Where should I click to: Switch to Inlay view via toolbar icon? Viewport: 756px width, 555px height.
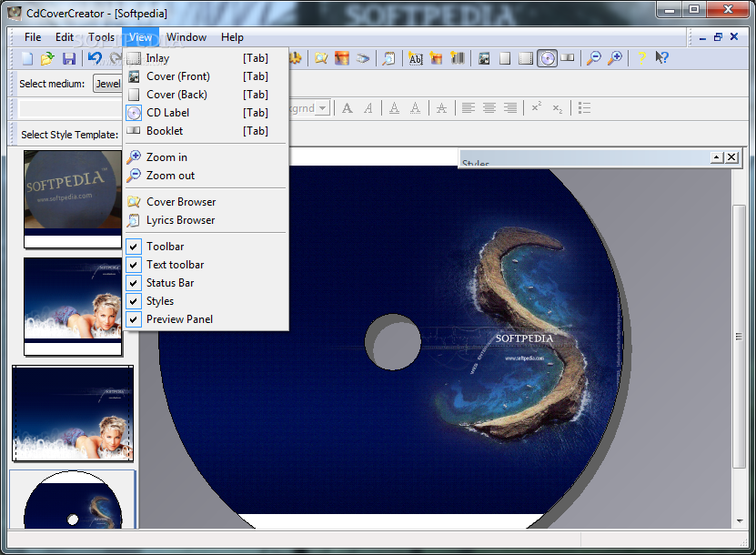pyautogui.click(x=526, y=58)
